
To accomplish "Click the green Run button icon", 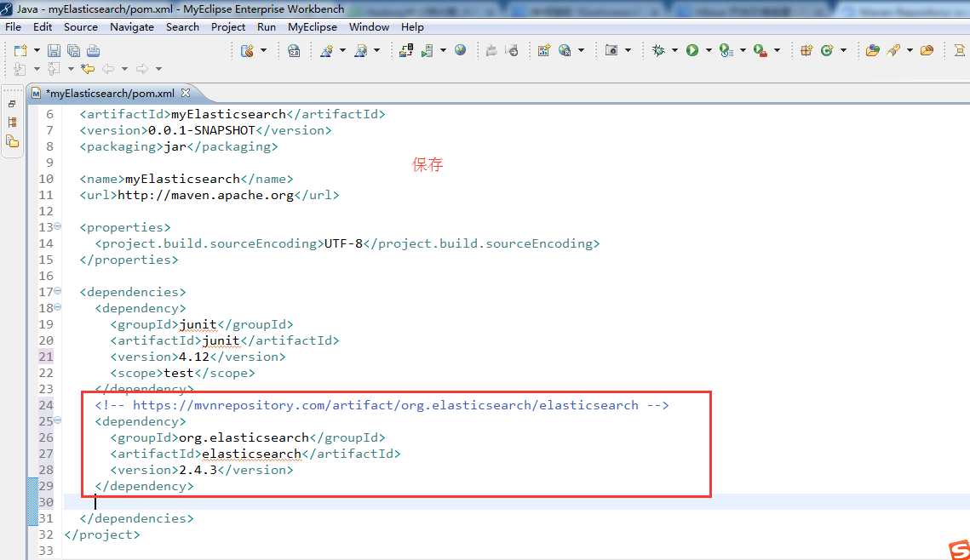I will point(692,51).
